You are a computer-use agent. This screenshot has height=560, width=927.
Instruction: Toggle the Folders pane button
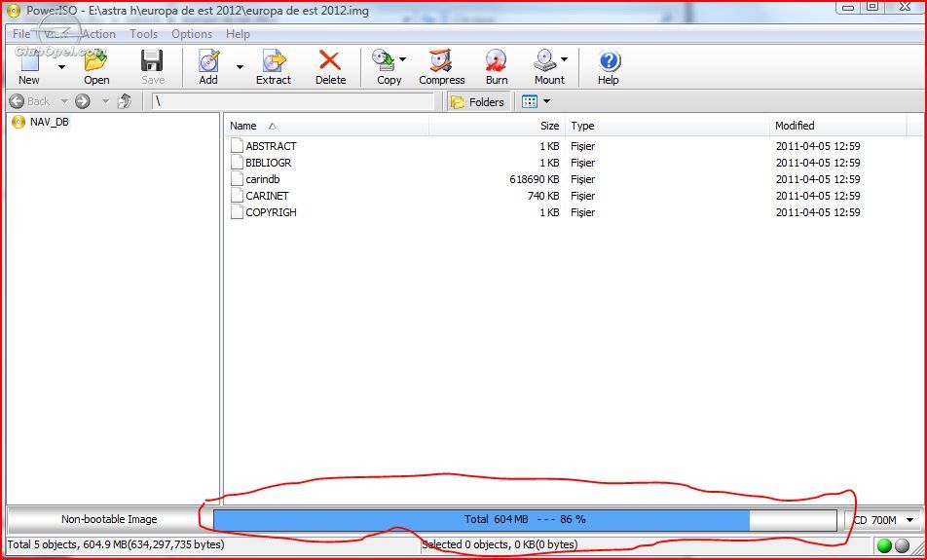478,101
